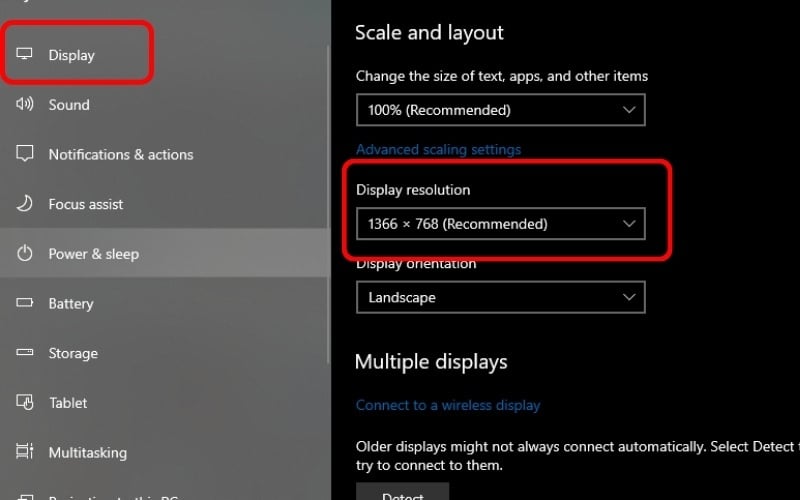Open the Sound settings page
This screenshot has height=500, width=800.
click(x=69, y=105)
